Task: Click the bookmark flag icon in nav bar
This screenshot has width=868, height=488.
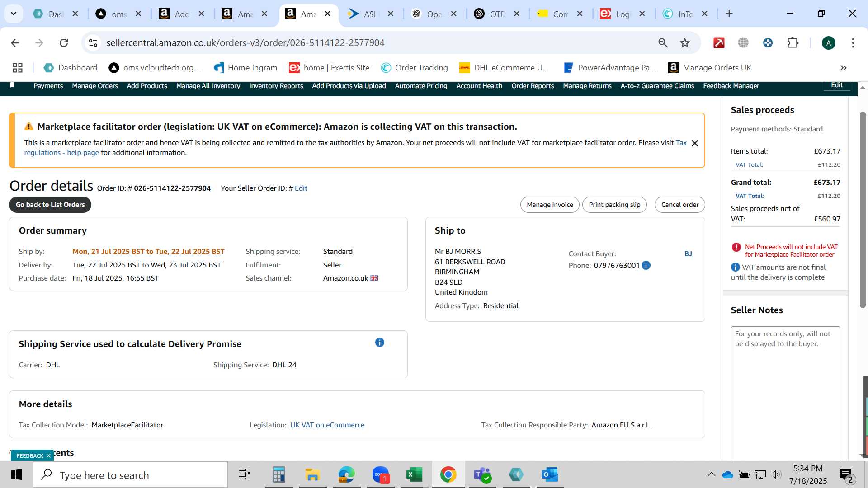Action: coord(12,85)
